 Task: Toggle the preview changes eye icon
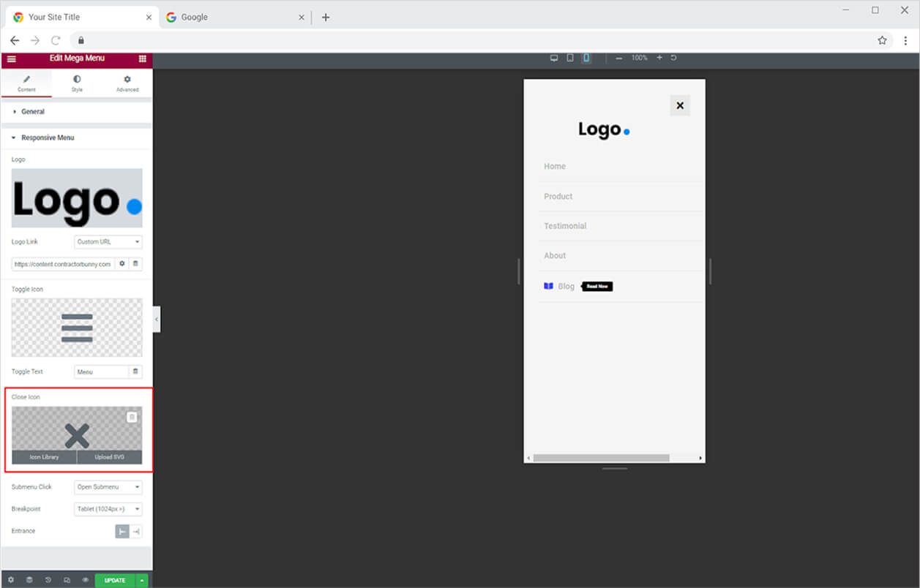[85, 580]
